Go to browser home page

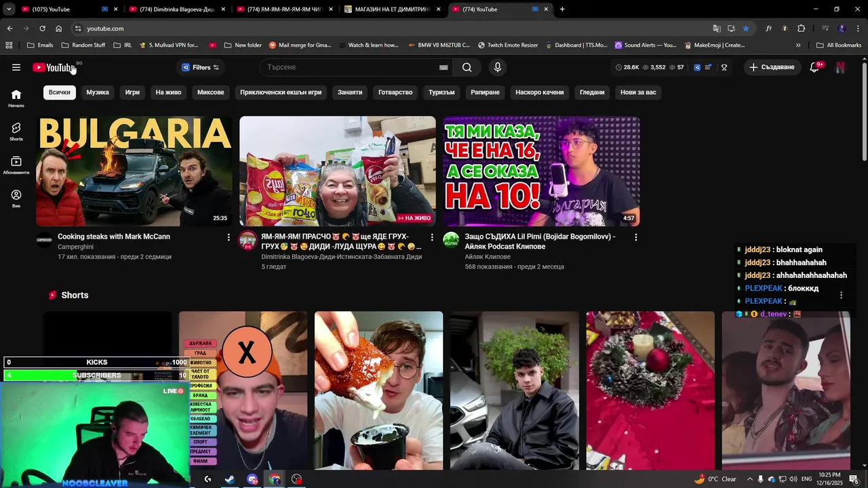(59, 28)
